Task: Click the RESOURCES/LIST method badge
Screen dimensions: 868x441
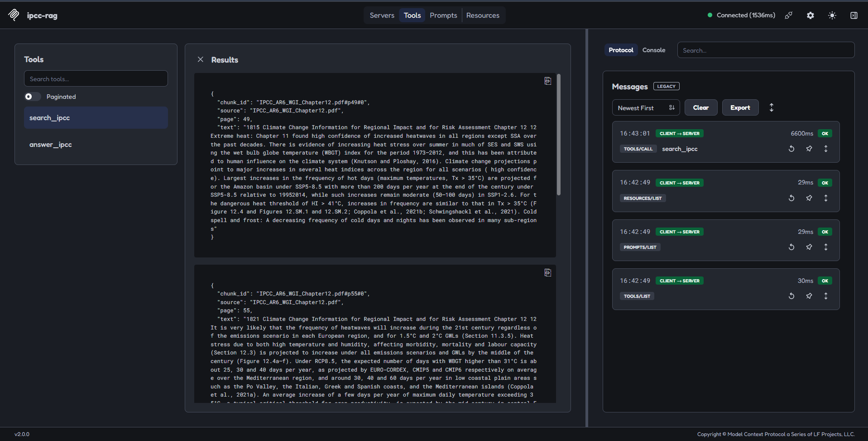Action: (x=643, y=198)
